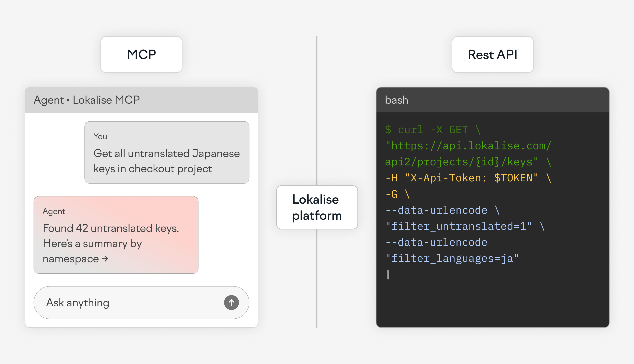The width and height of the screenshot is (634, 364).
Task: Click the You message about Japanese keys
Action: point(167,152)
